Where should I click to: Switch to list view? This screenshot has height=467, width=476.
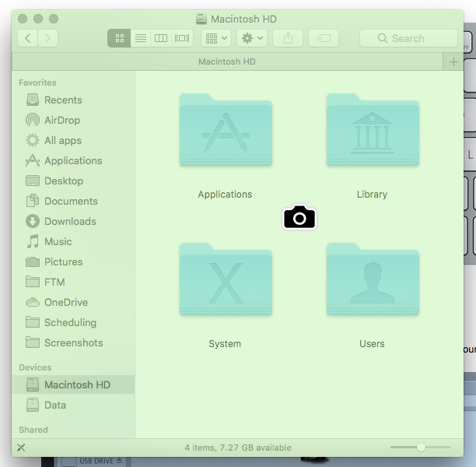tap(141, 38)
